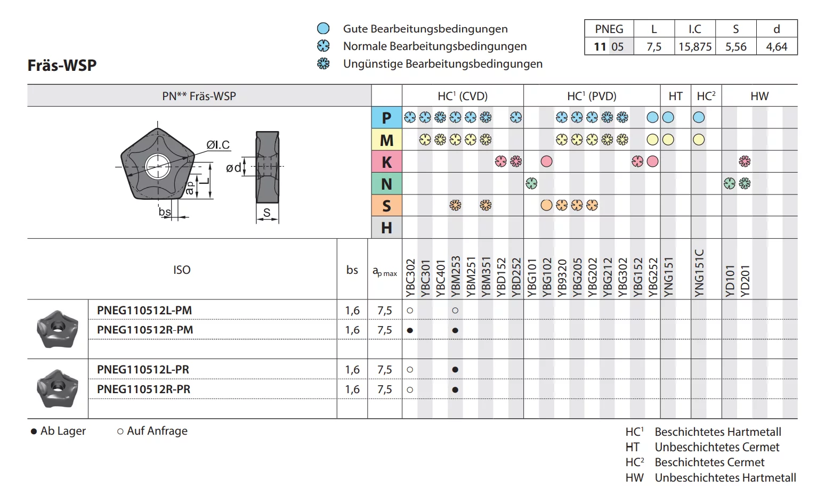817x504 pixels.
Task: Click the icon beside Ungünstige Bearbeitungsbedingungen
Action: click(323, 64)
